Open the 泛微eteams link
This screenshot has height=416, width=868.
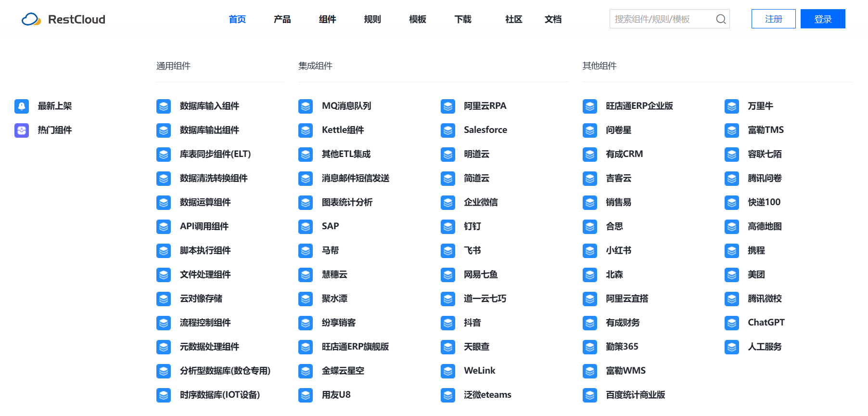click(x=488, y=395)
